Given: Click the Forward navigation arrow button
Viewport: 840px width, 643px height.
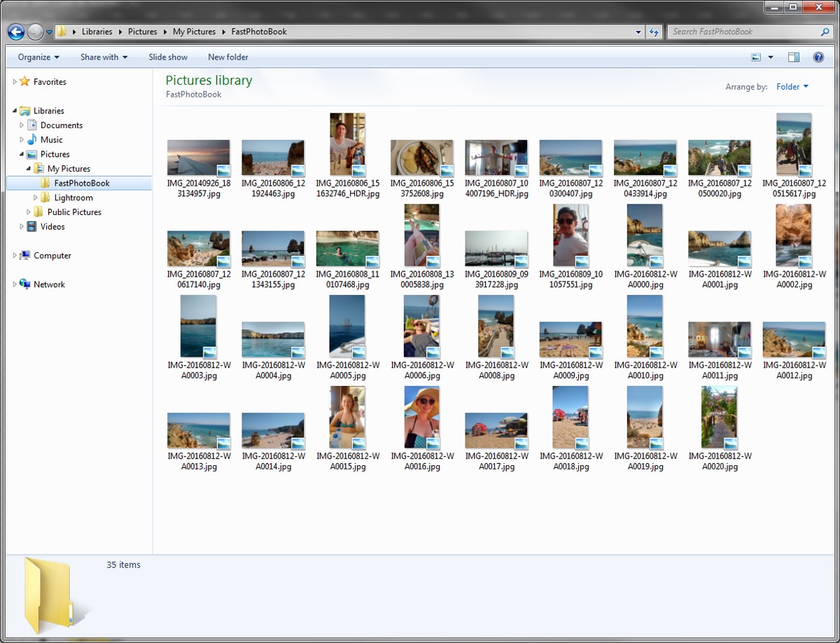Looking at the screenshot, I should (35, 32).
